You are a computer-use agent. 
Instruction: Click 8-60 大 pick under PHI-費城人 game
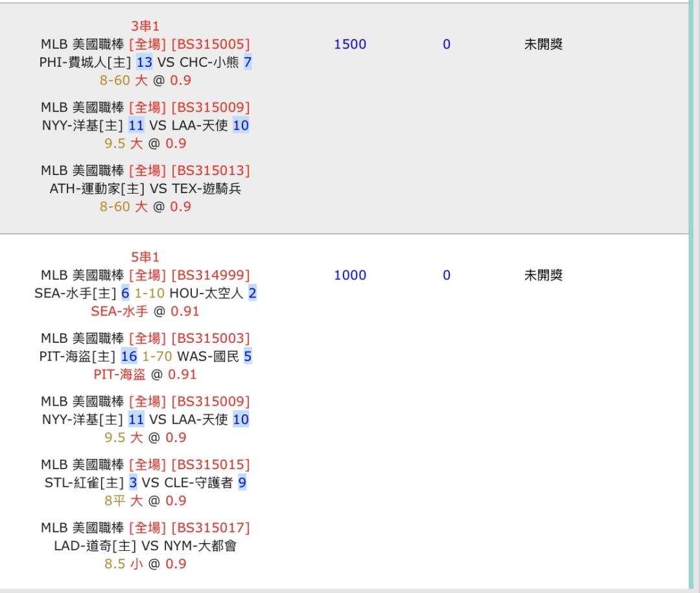click(x=145, y=80)
